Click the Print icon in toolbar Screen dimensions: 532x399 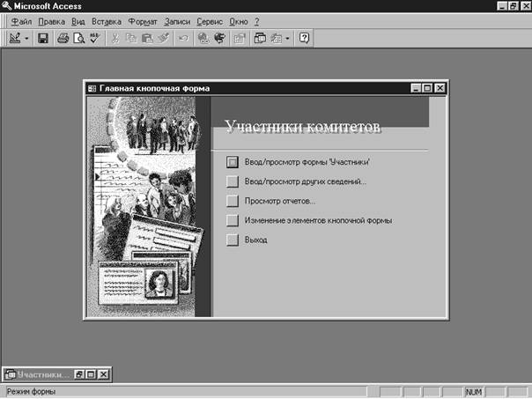click(63, 38)
